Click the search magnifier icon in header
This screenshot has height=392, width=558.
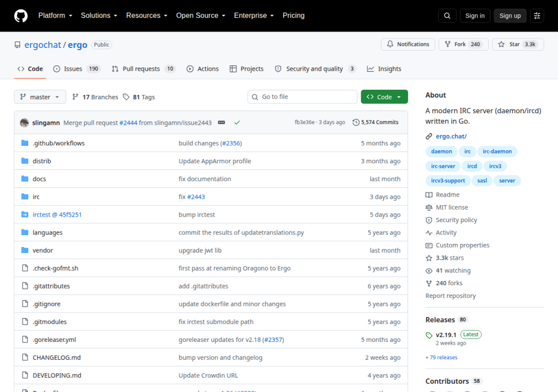447,16
